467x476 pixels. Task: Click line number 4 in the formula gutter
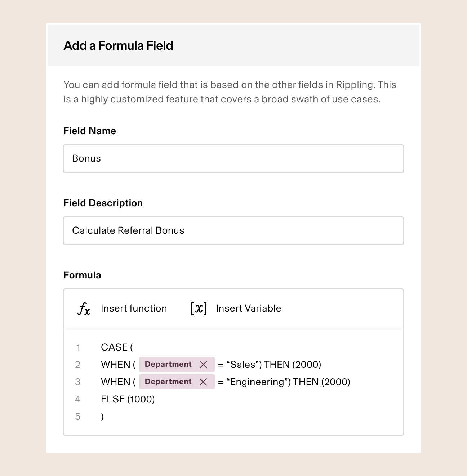click(78, 399)
